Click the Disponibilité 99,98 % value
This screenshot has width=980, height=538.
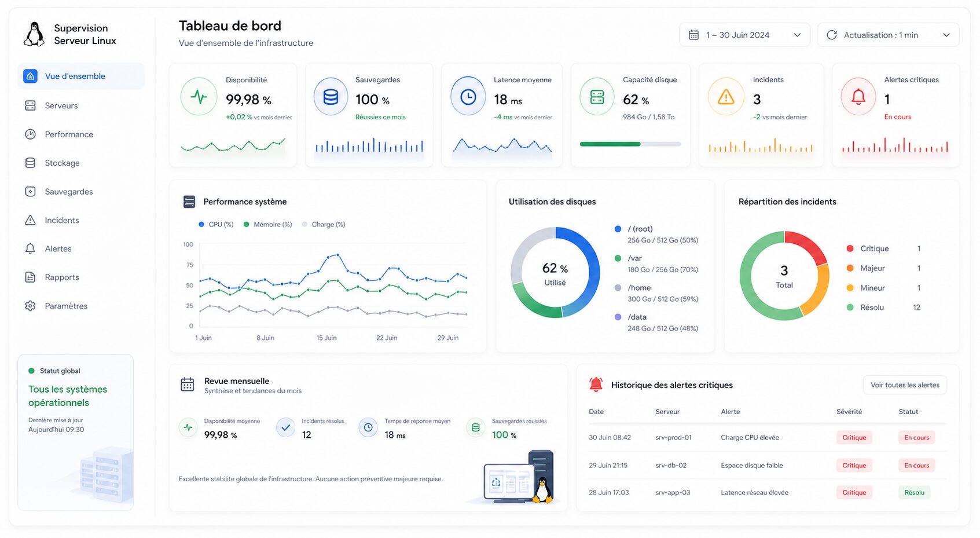pyautogui.click(x=248, y=100)
